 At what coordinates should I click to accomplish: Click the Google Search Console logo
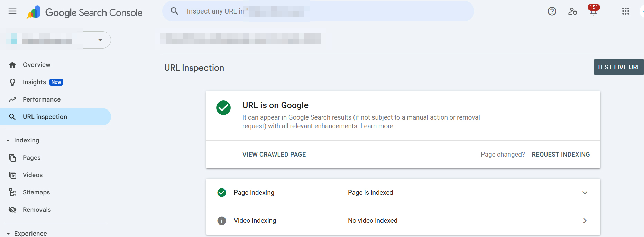[85, 12]
